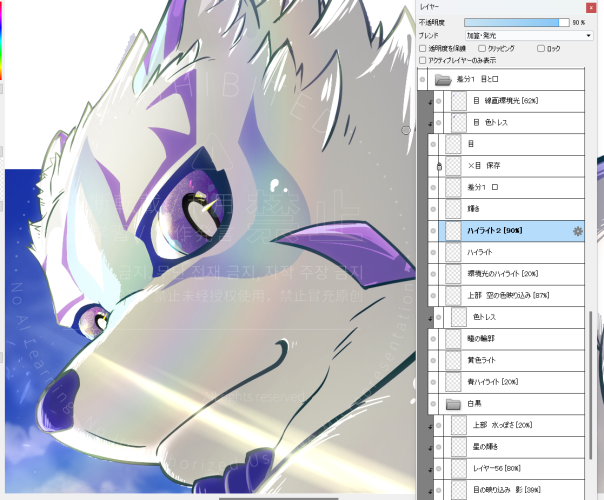Select the ×目 保存 layer name
This screenshot has width=604, height=500.
[x=484, y=166]
